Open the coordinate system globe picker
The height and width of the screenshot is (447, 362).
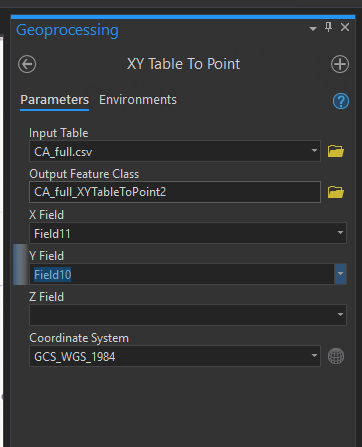coord(336,356)
